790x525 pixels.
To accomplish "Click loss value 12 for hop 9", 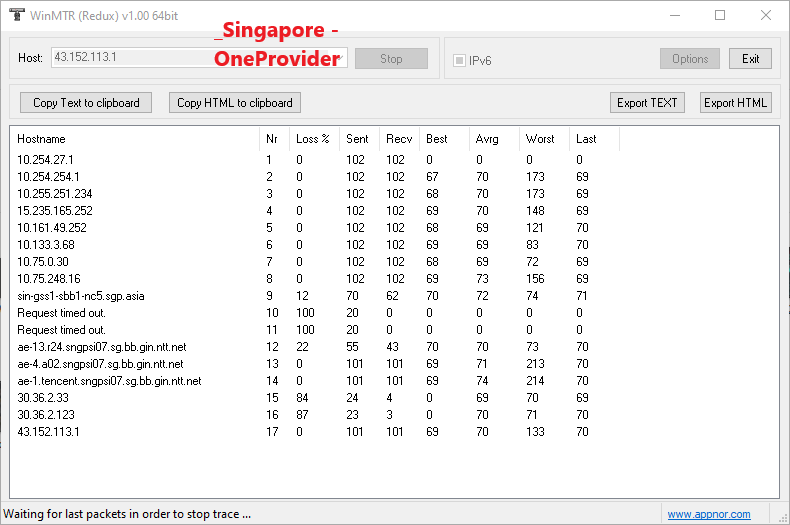I will pos(302,296).
